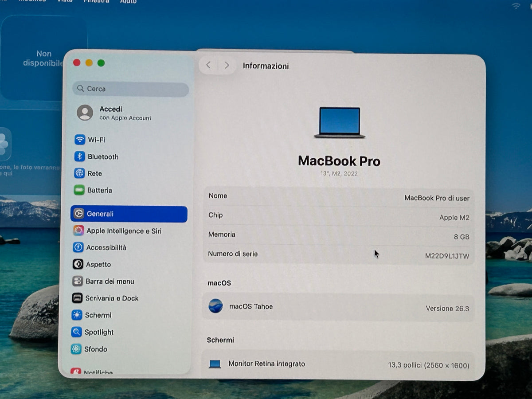Open the Notifiche bell icon
The width and height of the screenshot is (532, 399).
coord(76,372)
